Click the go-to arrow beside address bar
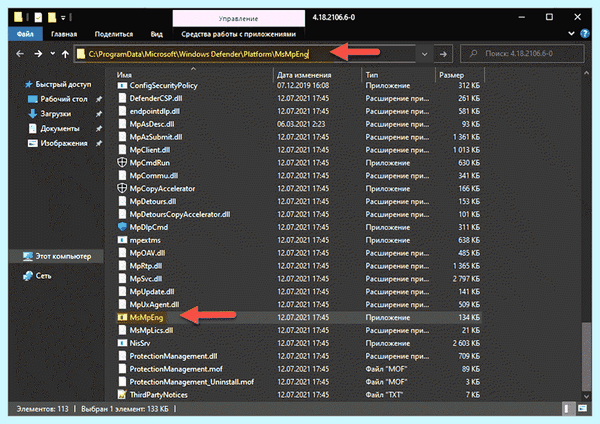Viewport: 600px width, 424px height. pos(443,54)
